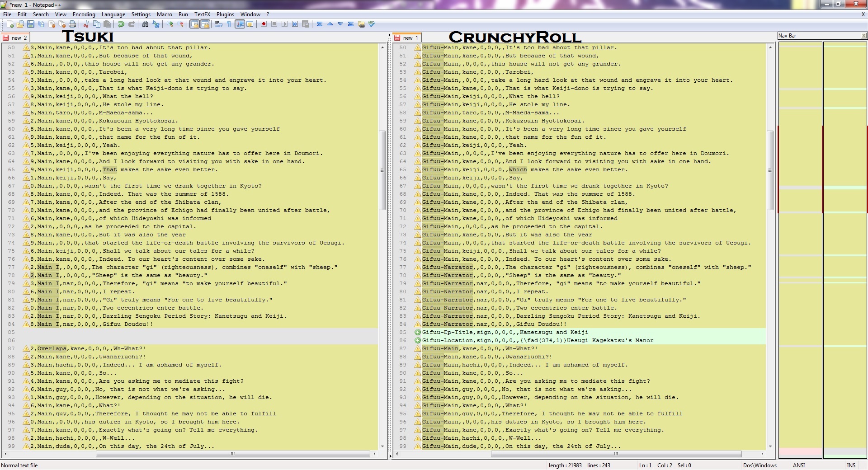
Task: Click the folder icon beside spell check
Action: pyautogui.click(x=361, y=24)
